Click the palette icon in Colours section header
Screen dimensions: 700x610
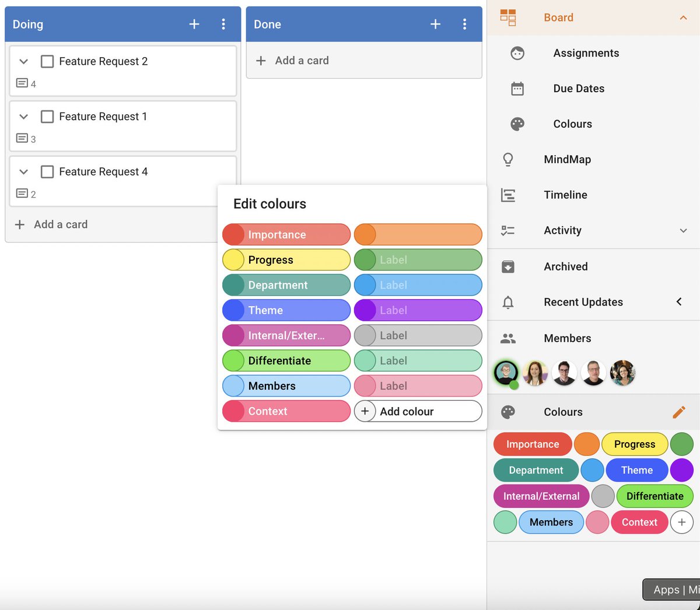point(508,412)
